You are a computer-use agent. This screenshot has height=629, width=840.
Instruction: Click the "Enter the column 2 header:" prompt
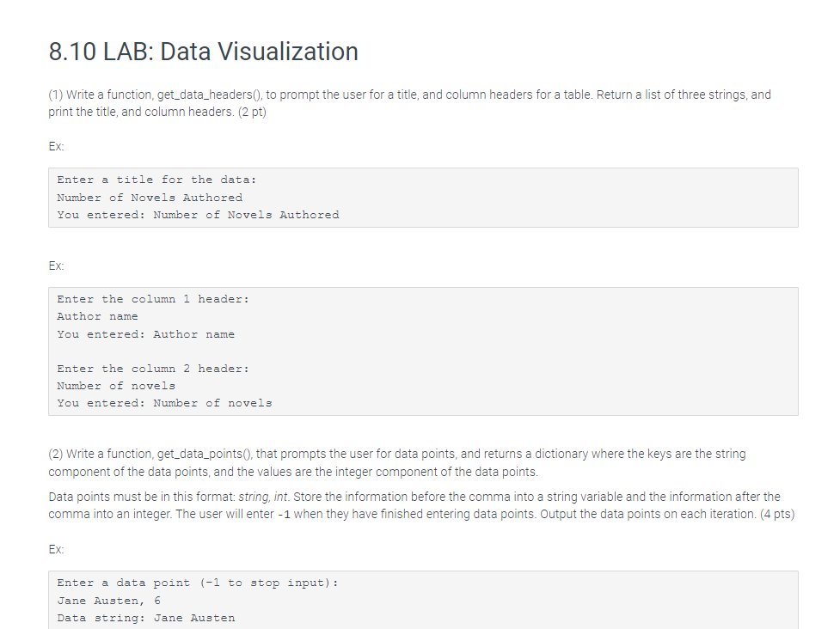pos(153,369)
